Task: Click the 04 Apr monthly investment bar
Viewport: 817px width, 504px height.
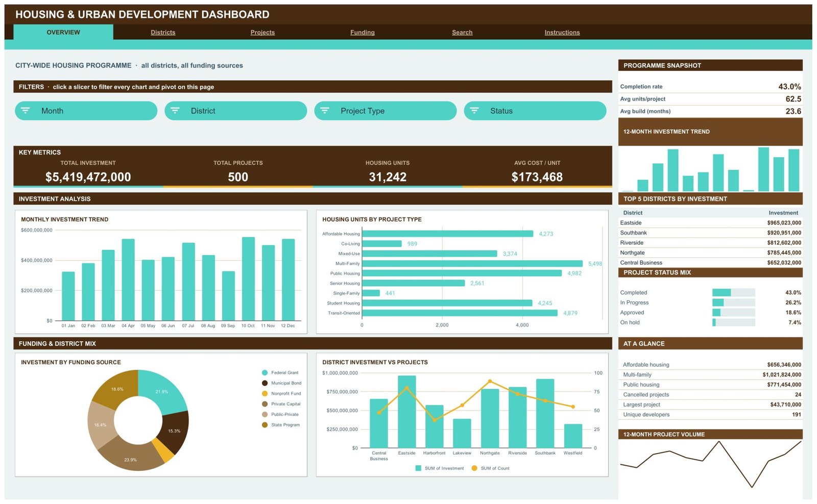Action: 128,280
